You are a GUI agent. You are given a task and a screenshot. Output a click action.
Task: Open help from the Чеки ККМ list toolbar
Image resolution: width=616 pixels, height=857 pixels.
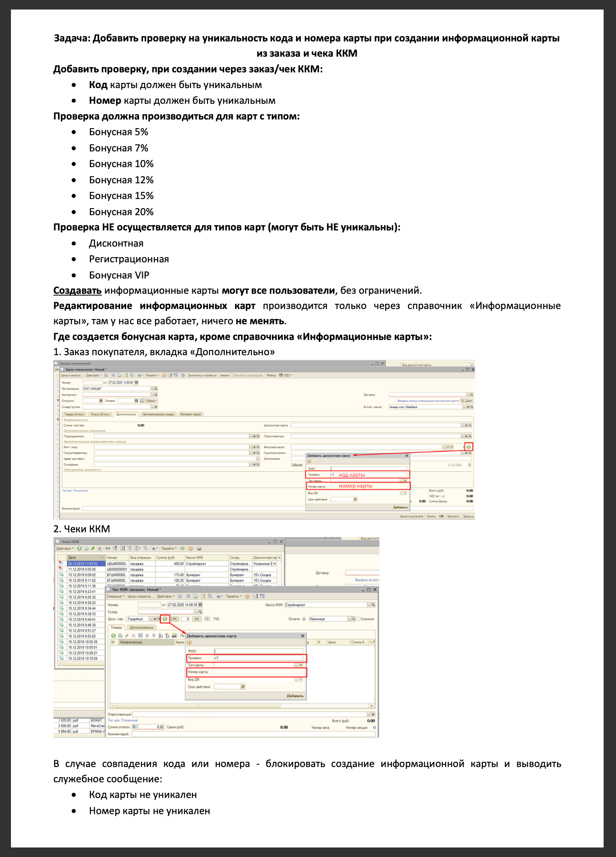pos(190,548)
